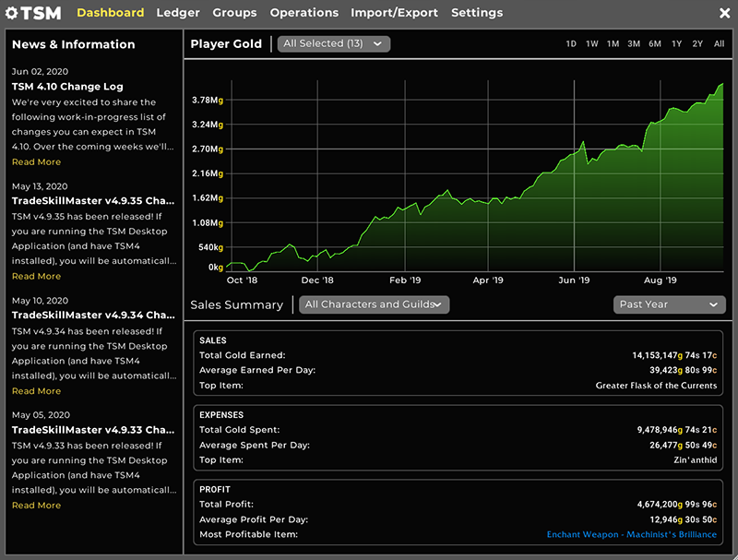Go to the Groups tab
Viewport: 738px width, 560px height.
234,13
